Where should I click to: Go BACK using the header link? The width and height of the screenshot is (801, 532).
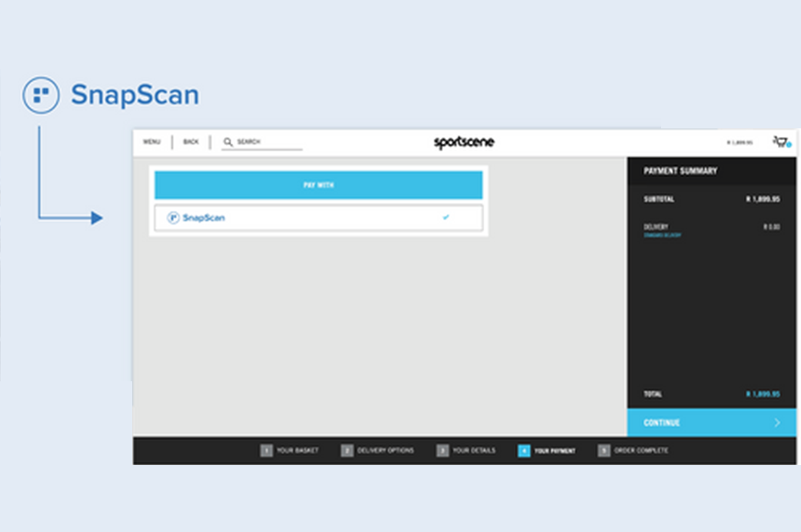(191, 141)
